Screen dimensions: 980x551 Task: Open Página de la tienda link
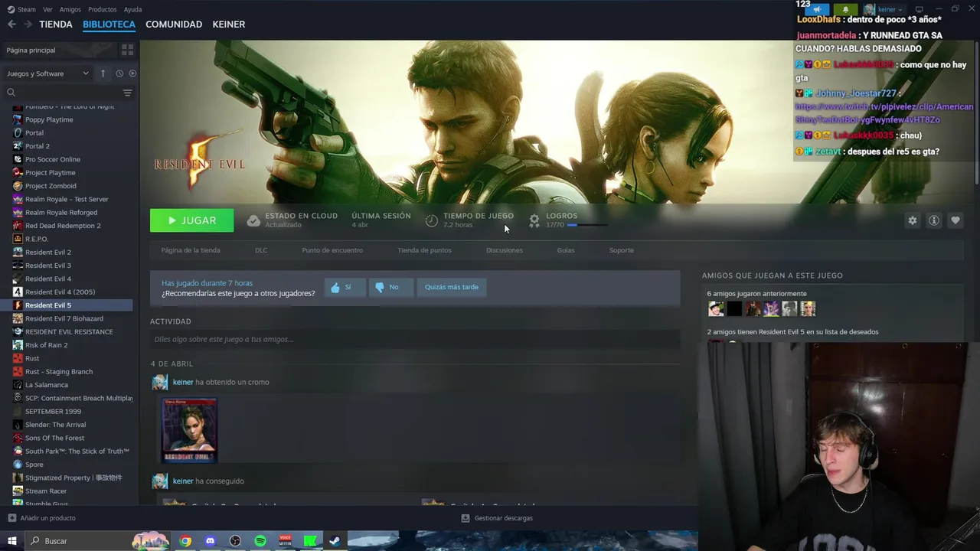coord(191,250)
